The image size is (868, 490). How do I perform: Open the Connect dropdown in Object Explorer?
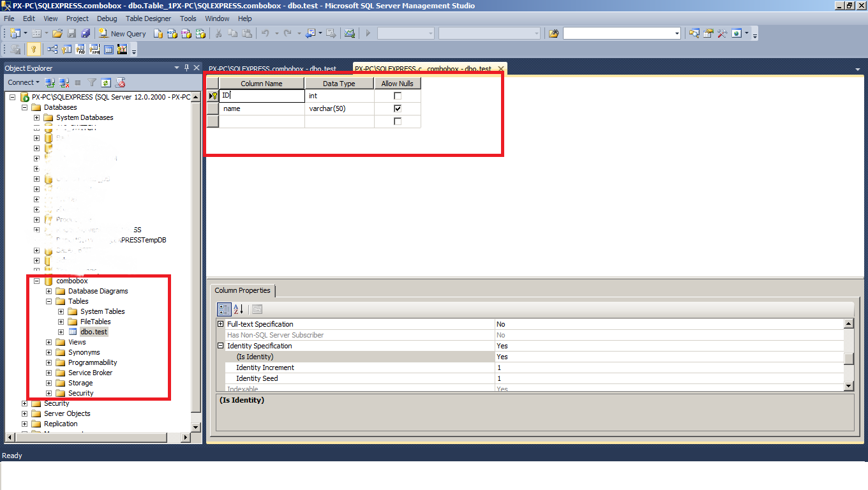tap(23, 82)
